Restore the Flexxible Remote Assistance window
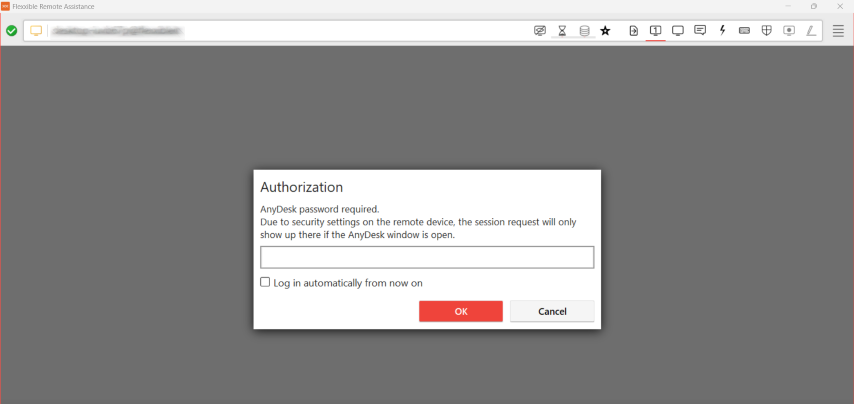Viewport: 854px width, 404px height. point(814,6)
